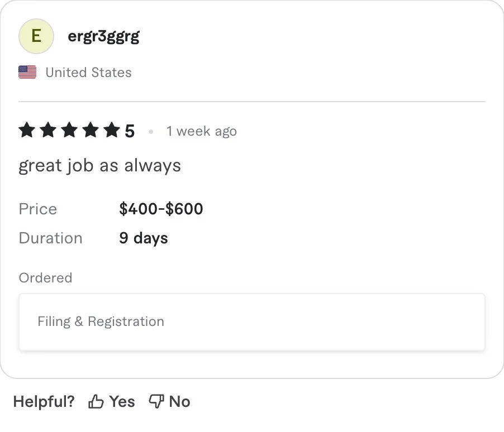
Task: Mark review helpful with Yes
Action: [x=122, y=402]
